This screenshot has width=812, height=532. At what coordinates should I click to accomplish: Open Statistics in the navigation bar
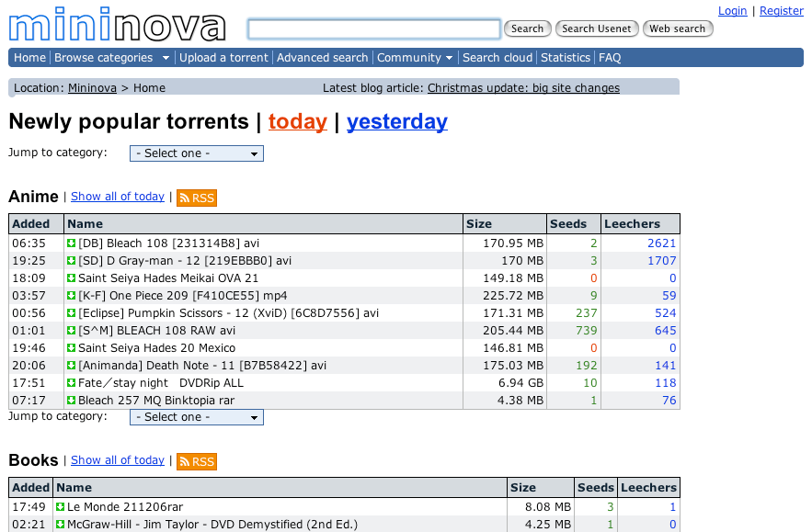click(566, 58)
